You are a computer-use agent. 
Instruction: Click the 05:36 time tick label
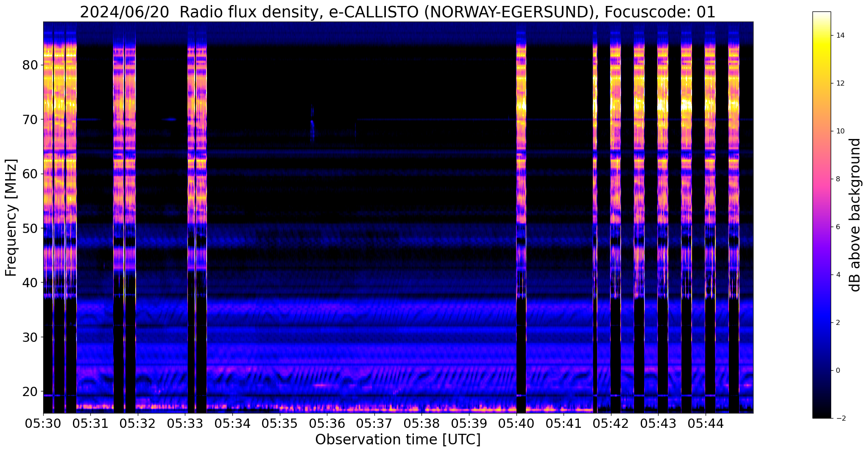click(327, 423)
